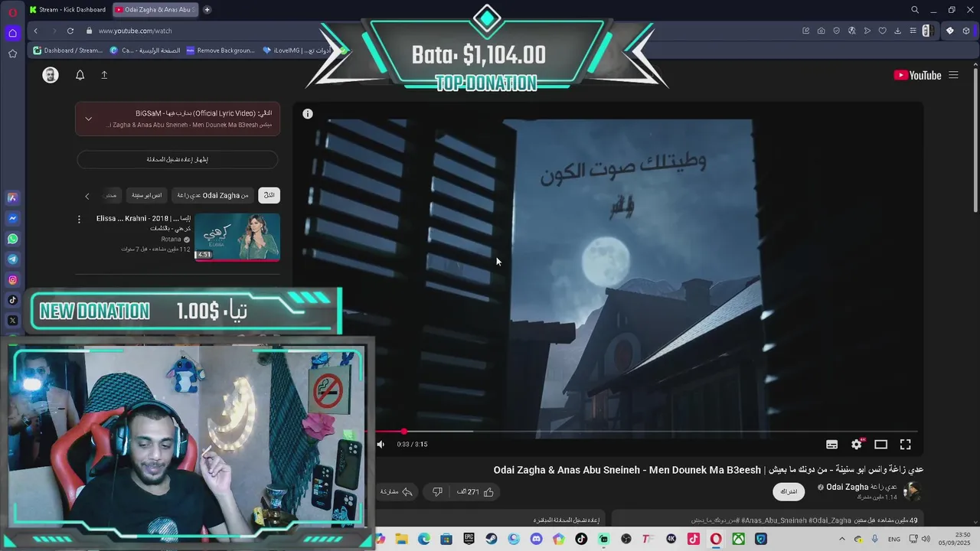The width and height of the screenshot is (980, 551).
Task: Open Opera easy setup sliders icon
Action: point(913,31)
